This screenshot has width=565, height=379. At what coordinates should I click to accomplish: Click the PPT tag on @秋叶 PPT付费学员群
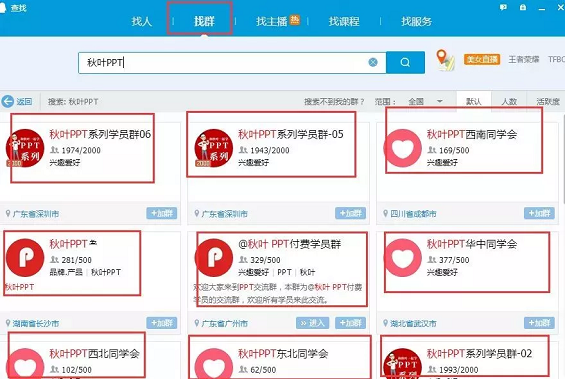(x=284, y=272)
